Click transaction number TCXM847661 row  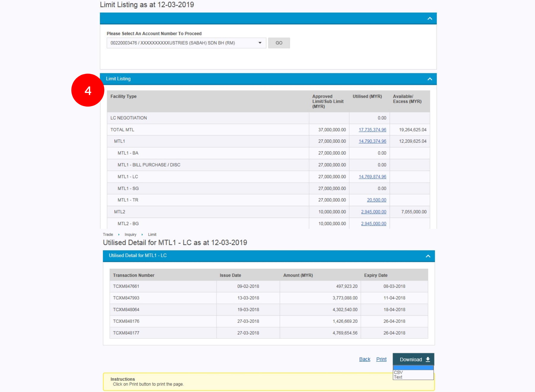126,286
